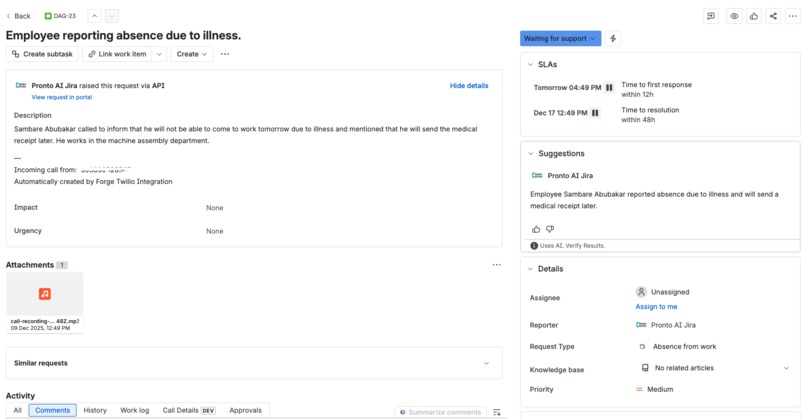Go to next issue with down arrow
Viewport: 806px width, 419px height.
click(x=112, y=16)
